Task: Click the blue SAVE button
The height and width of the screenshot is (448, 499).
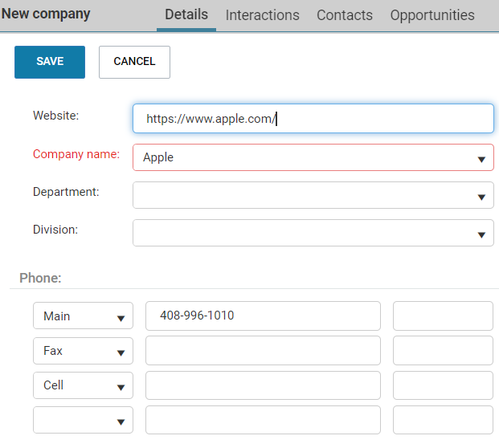Action: pos(50,62)
